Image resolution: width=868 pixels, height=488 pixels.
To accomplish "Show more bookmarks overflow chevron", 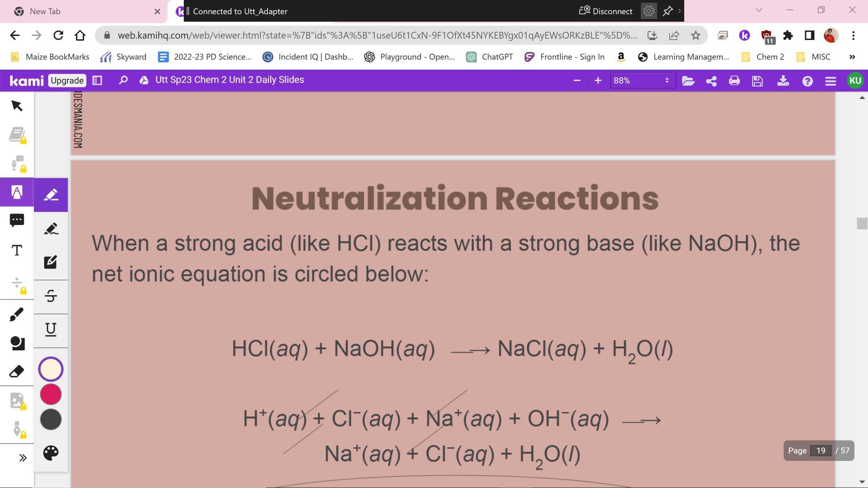I will tap(852, 57).
